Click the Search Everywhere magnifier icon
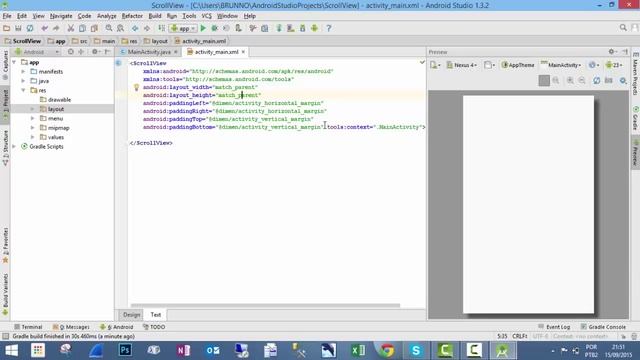Image resolution: width=640 pixels, height=360 pixels. click(x=623, y=28)
